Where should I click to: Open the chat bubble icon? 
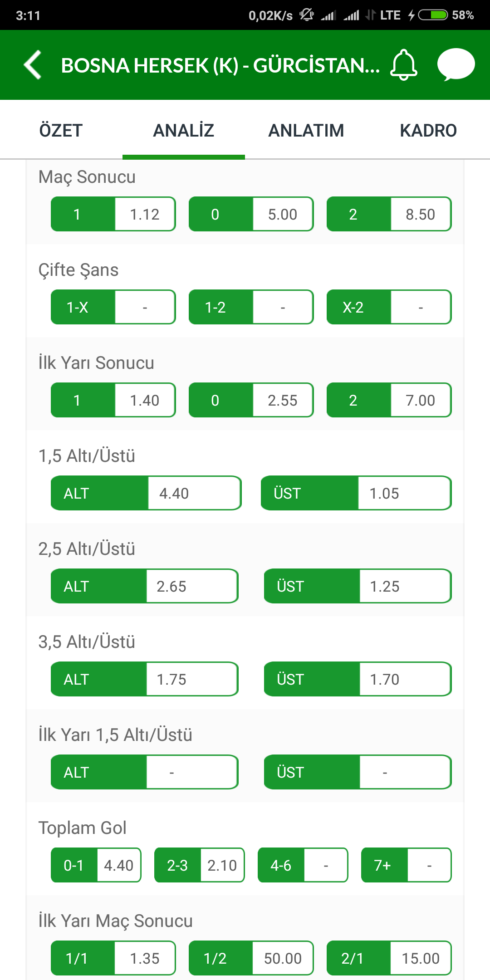[456, 64]
